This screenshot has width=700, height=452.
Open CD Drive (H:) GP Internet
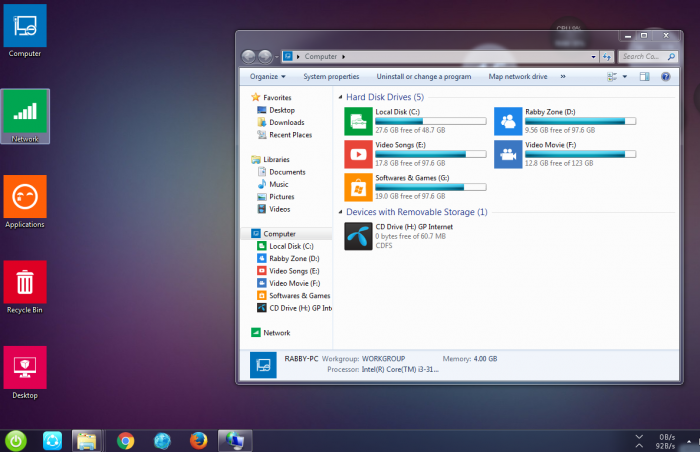click(x=358, y=235)
